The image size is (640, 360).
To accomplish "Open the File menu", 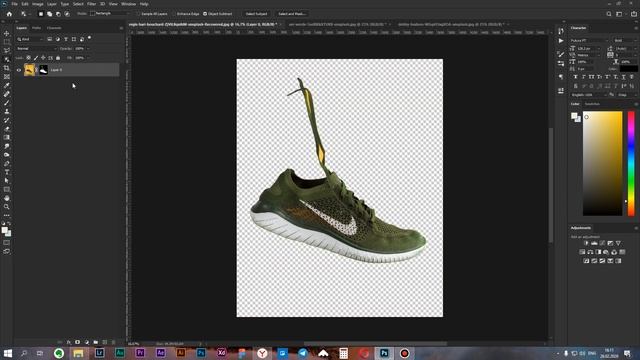I will [14, 4].
